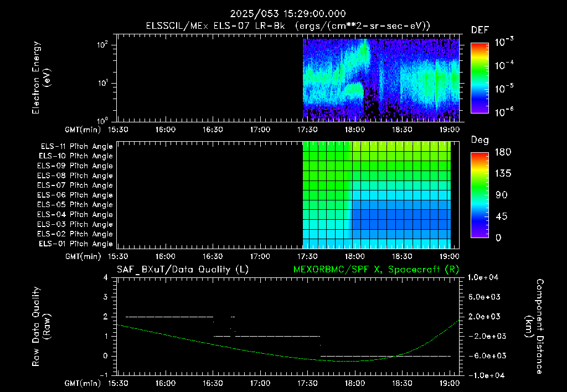Click the 19:00 tick label under the bottom plot
This screenshot has width=567, height=392.
(450, 383)
